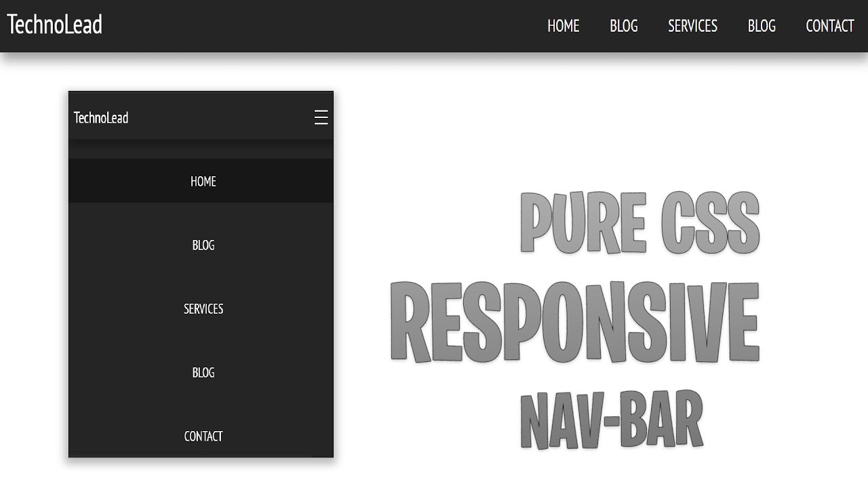This screenshot has width=868, height=488.
Task: Select highlighted HOME in mobile menu
Action: 201,181
